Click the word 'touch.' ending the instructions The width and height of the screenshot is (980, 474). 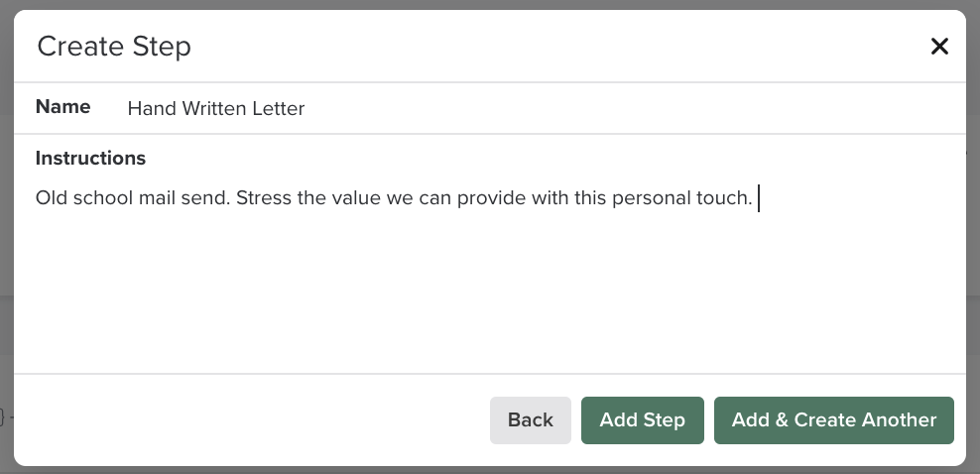[x=724, y=198]
